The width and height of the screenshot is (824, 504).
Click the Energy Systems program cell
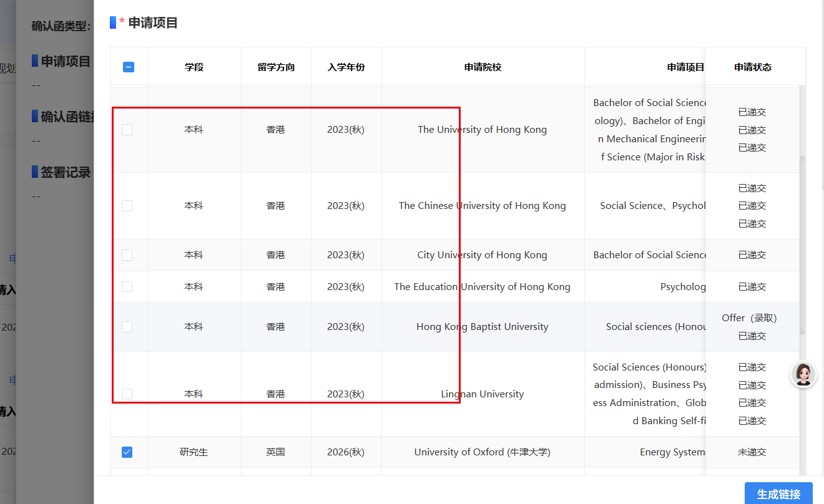[x=672, y=452]
